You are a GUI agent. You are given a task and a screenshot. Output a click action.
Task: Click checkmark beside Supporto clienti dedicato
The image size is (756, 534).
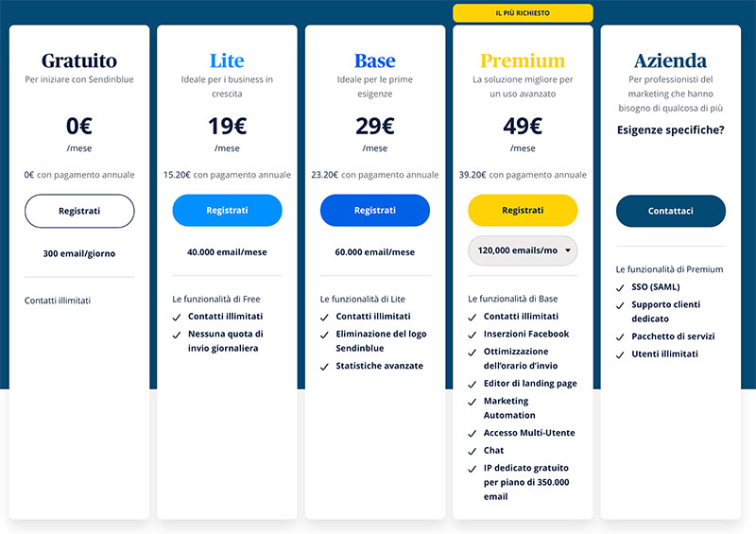(622, 305)
